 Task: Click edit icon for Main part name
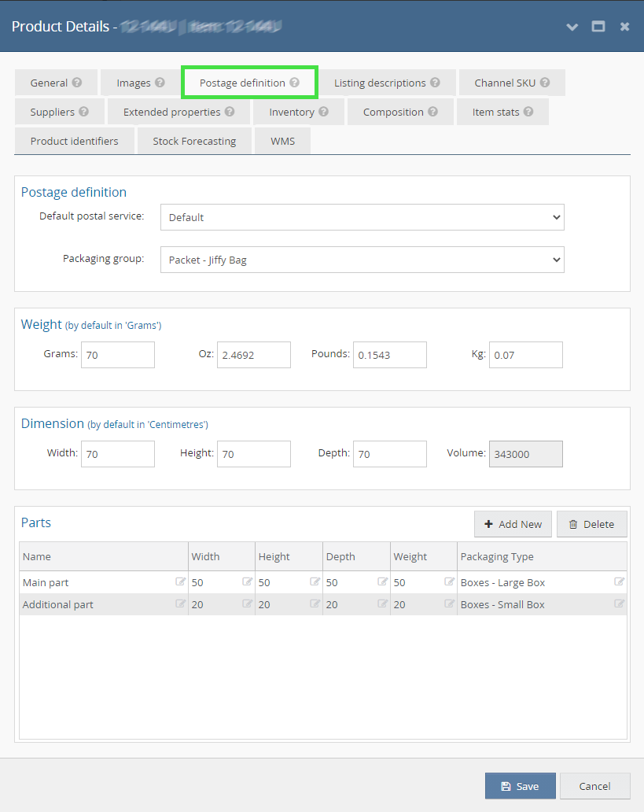[180, 582]
